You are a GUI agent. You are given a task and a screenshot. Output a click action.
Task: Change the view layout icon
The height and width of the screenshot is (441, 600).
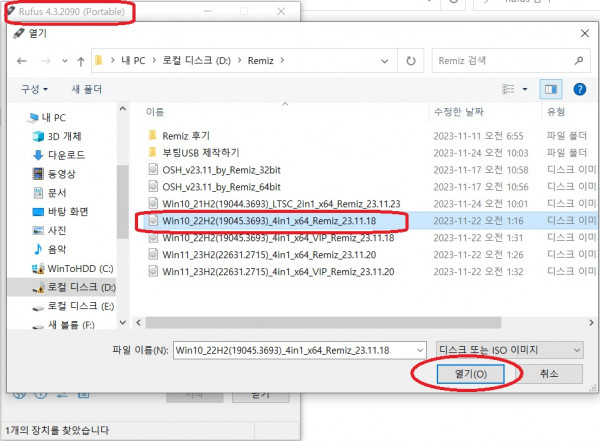click(508, 89)
